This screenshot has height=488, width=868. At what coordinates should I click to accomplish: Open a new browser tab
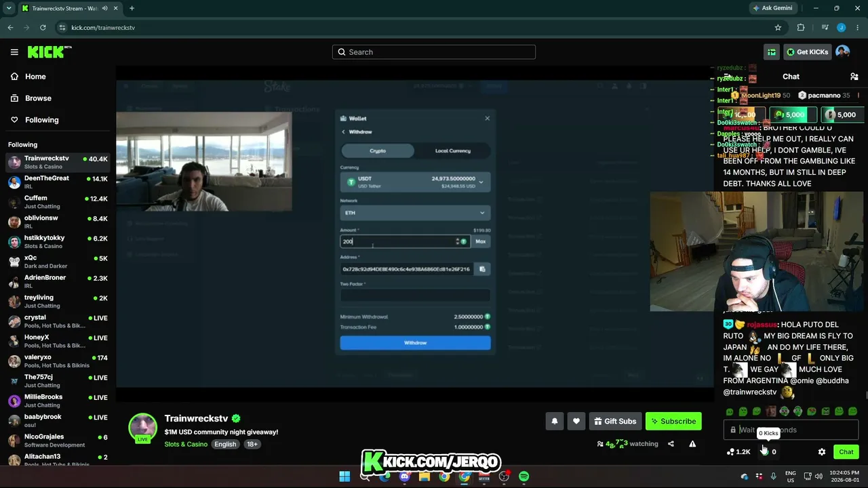132,8
